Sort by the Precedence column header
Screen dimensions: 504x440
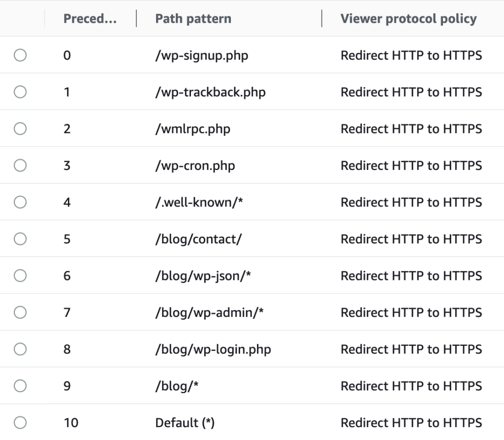click(89, 19)
